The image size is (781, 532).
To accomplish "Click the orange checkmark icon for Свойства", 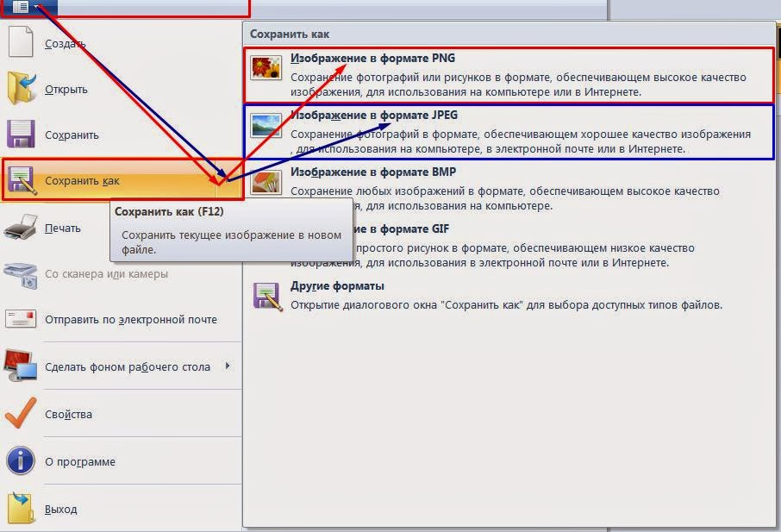I will (21, 413).
